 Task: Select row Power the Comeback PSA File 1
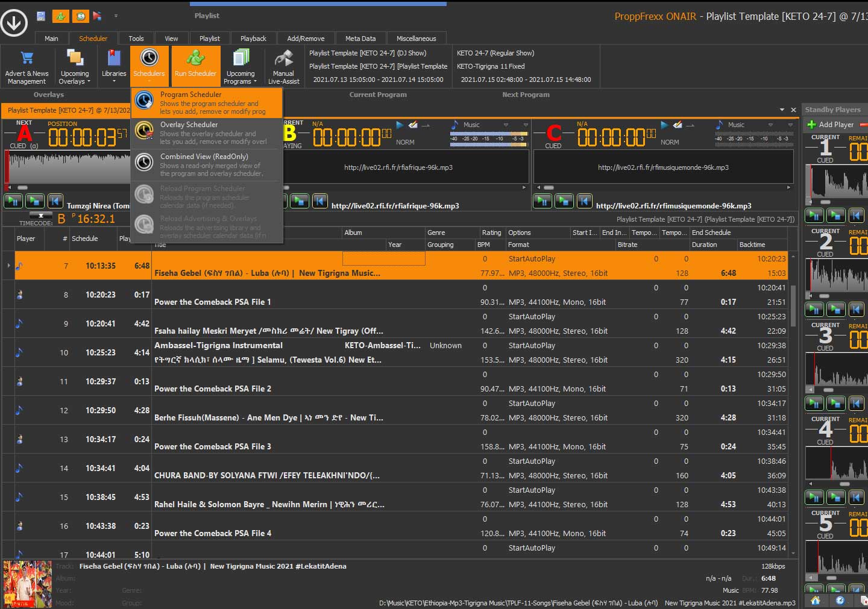[x=395, y=295]
